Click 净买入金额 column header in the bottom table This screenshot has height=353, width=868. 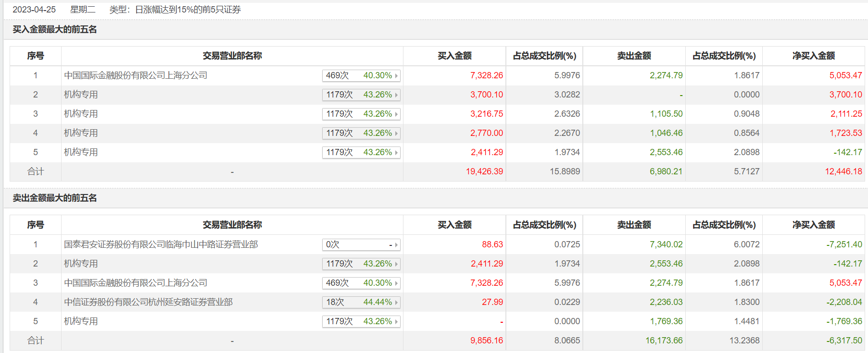[x=813, y=225]
